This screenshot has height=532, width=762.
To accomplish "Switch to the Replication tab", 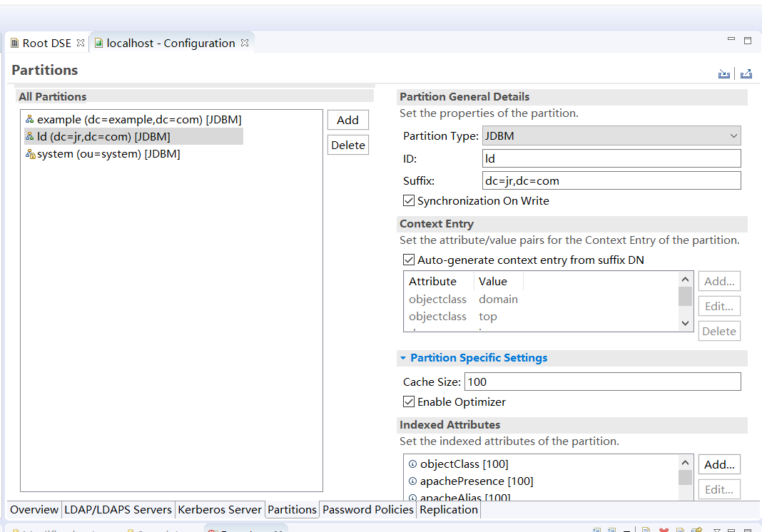I will pos(448,510).
